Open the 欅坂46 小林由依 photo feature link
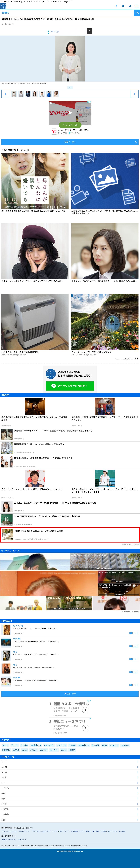 (x=35, y=628)
